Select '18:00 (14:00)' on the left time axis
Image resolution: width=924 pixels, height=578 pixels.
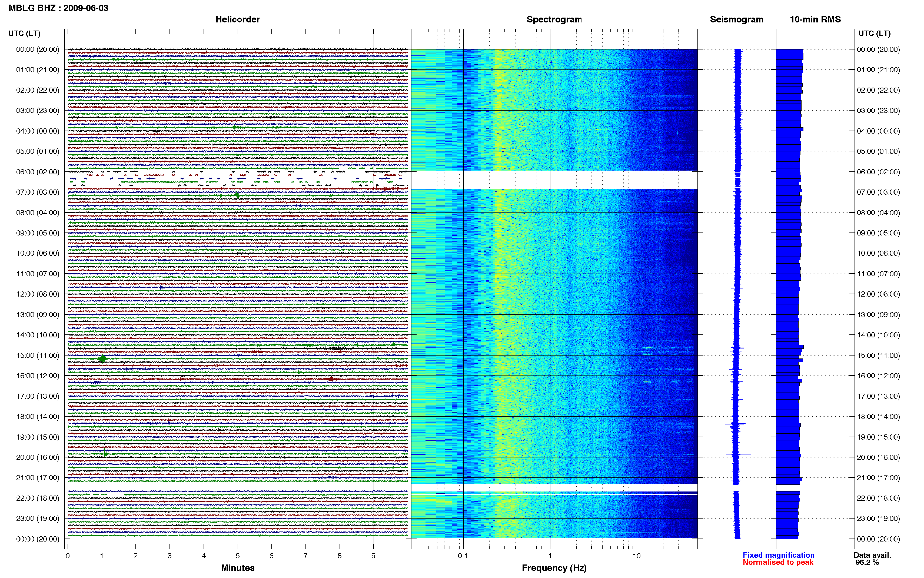pyautogui.click(x=38, y=416)
